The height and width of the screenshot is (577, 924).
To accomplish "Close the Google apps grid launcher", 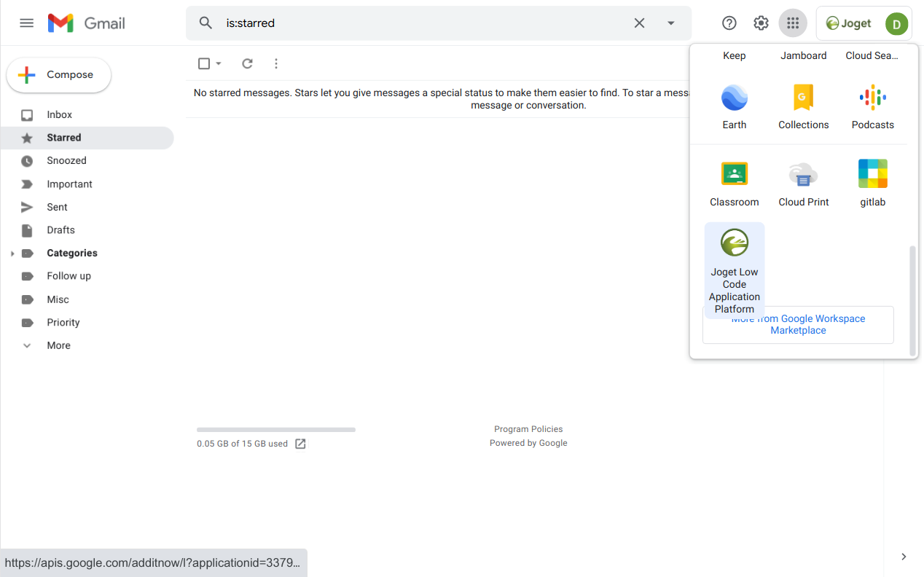I will click(794, 23).
